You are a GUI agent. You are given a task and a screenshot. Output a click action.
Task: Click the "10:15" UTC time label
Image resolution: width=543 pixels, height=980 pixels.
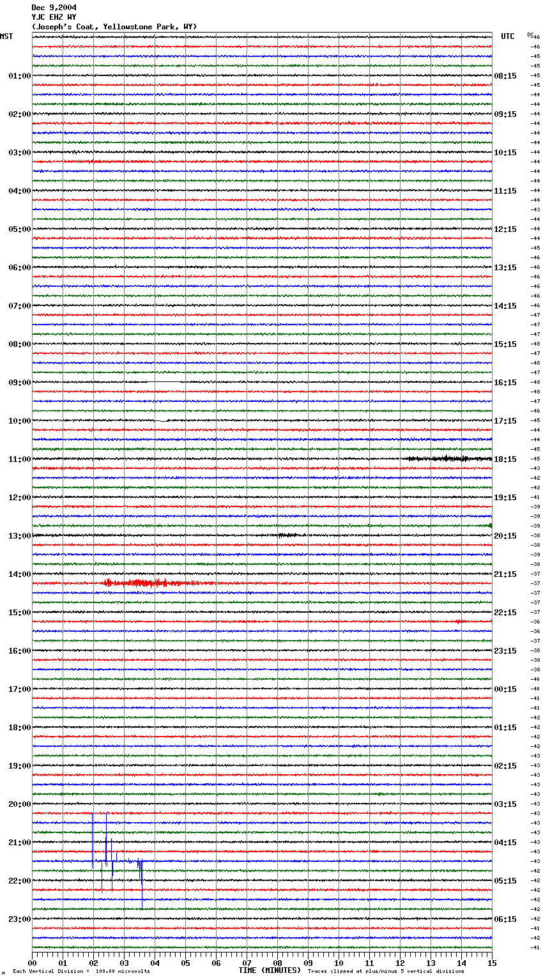coord(505,153)
